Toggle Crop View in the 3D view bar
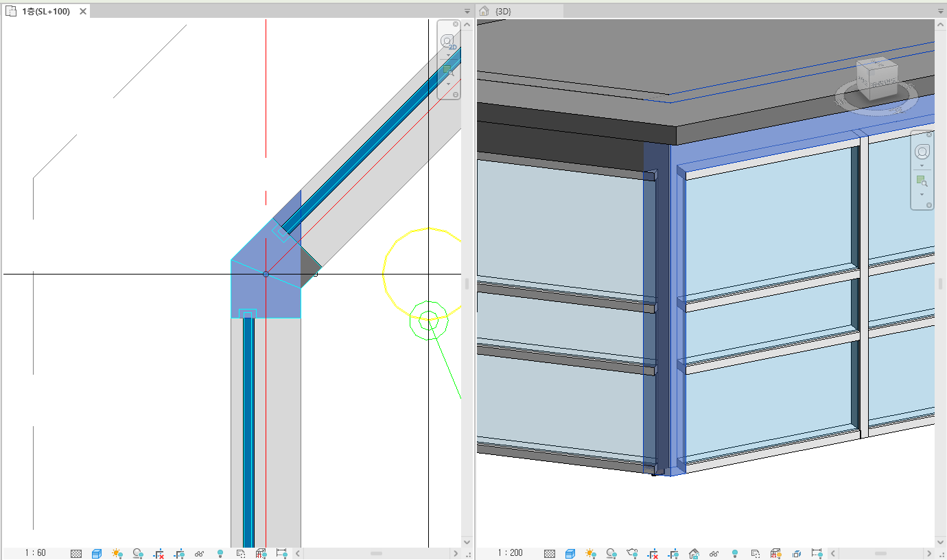This screenshot has width=947, height=560. [x=653, y=553]
